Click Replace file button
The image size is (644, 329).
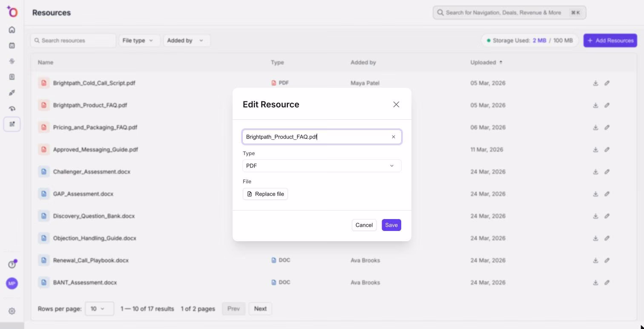(265, 194)
